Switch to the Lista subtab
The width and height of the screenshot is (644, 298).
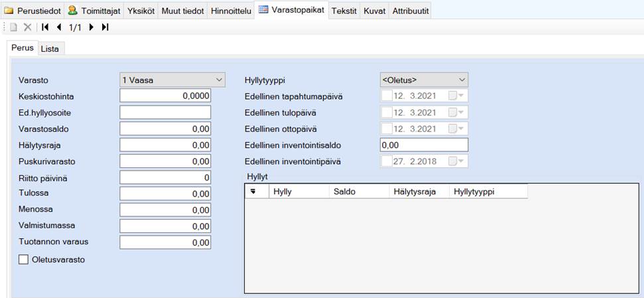click(x=50, y=48)
